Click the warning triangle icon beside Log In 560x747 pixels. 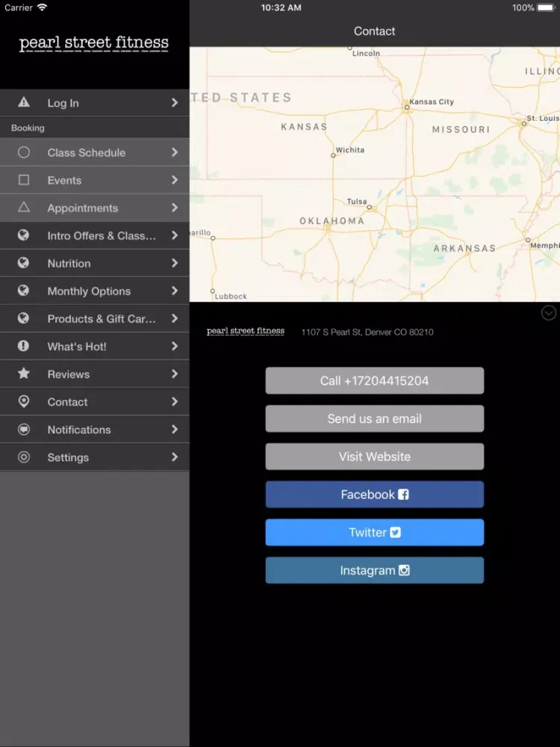(23, 102)
